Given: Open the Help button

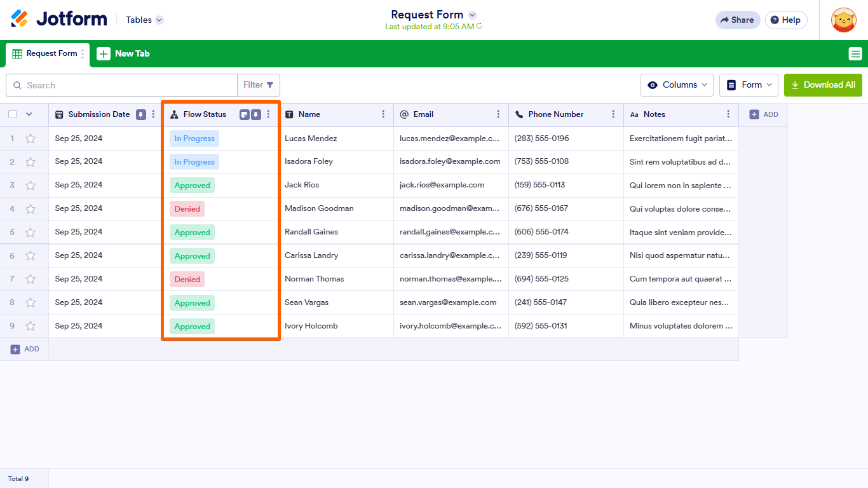Looking at the screenshot, I should point(786,20).
